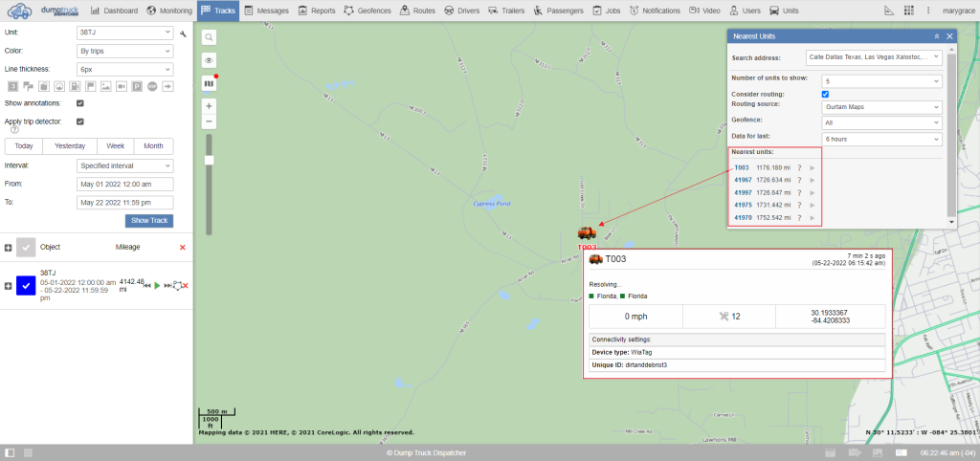Click the From date input field
Viewport: 980px width, 461px height.
point(124,184)
